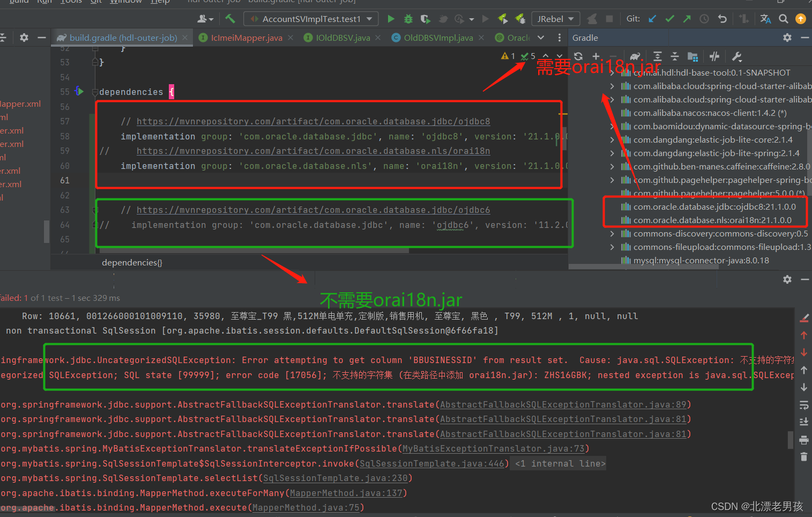Hide the Gradle tool window
The height and width of the screenshot is (517, 812).
804,38
